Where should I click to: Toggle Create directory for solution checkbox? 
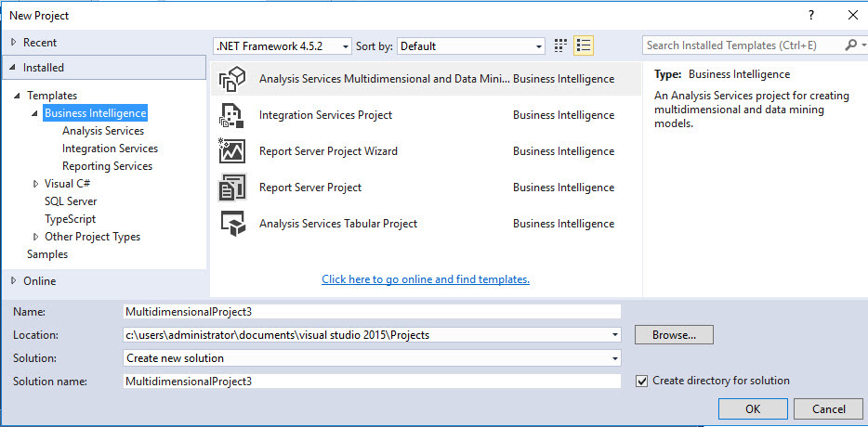click(x=642, y=381)
